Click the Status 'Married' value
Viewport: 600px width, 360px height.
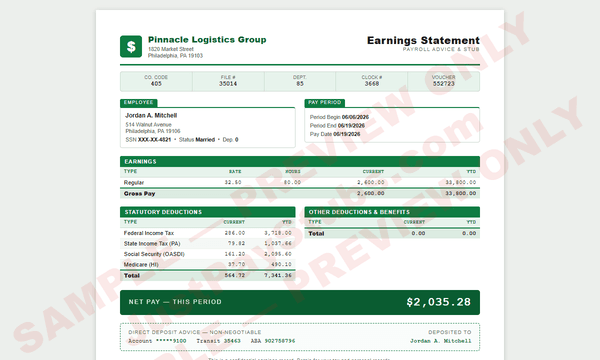tap(205, 140)
